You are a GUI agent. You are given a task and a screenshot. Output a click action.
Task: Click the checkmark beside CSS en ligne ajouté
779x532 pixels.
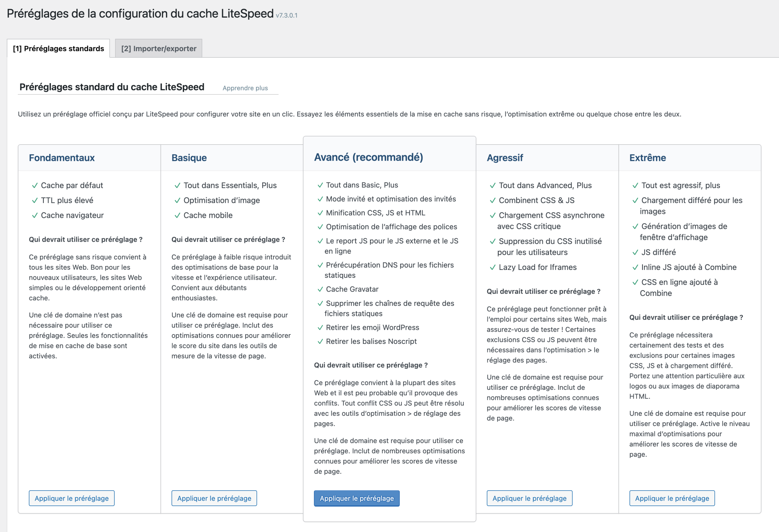pyautogui.click(x=635, y=282)
